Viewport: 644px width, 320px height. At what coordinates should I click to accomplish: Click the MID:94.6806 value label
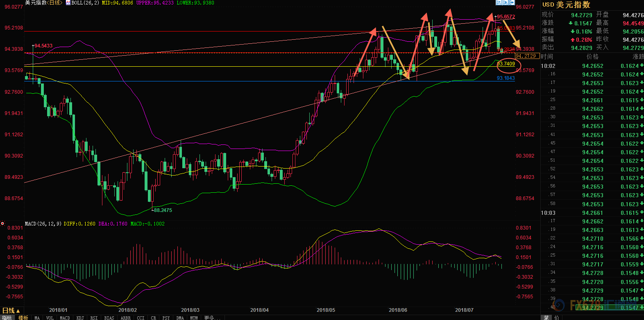[118, 3]
